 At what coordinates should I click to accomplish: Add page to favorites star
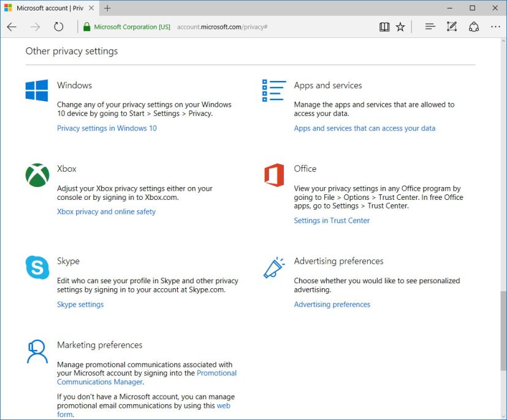400,27
